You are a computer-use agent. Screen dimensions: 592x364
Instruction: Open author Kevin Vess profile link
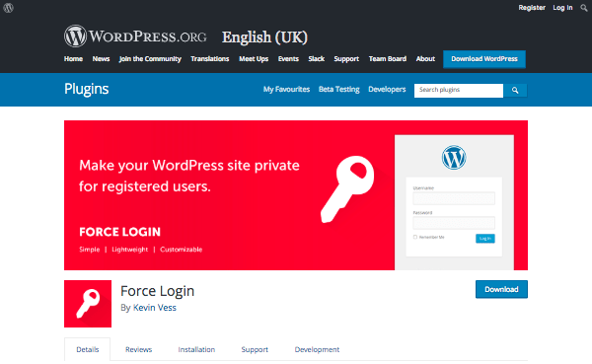[155, 308]
